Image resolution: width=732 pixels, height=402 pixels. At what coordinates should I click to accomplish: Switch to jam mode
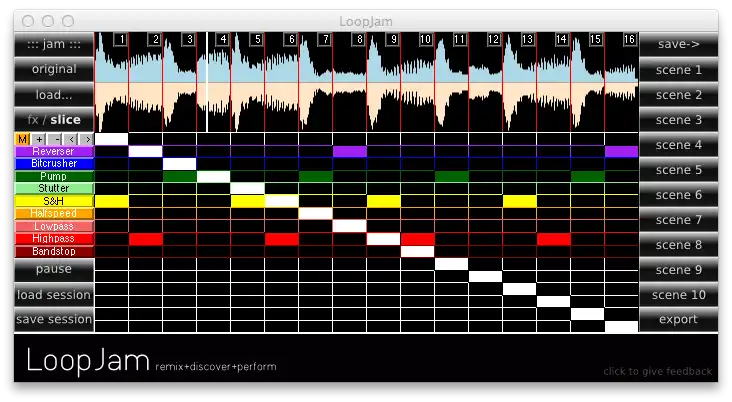point(54,44)
